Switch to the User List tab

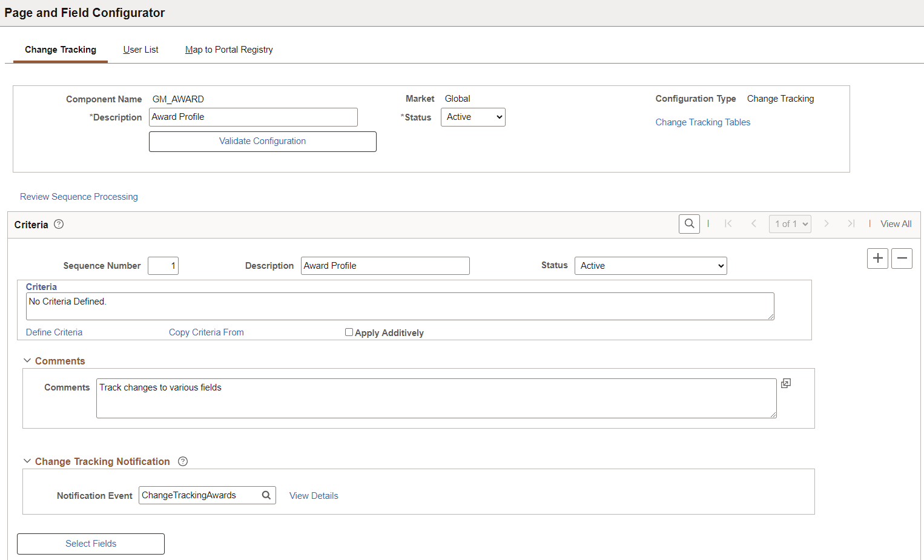(140, 49)
